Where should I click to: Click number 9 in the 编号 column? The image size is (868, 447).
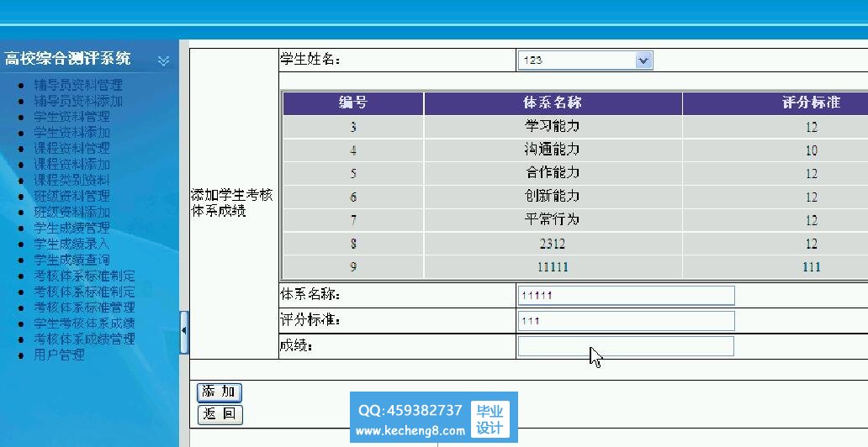click(x=353, y=267)
